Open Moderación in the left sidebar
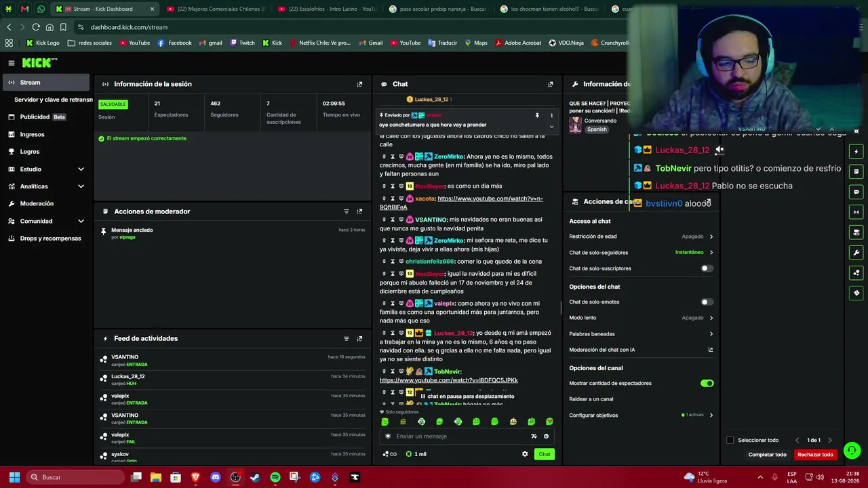Viewport: 868px width, 488px height. pos(46,204)
